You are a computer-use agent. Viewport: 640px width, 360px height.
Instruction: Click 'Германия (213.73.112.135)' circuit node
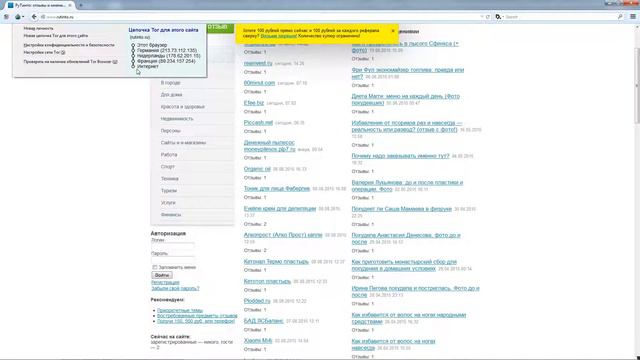(167, 50)
